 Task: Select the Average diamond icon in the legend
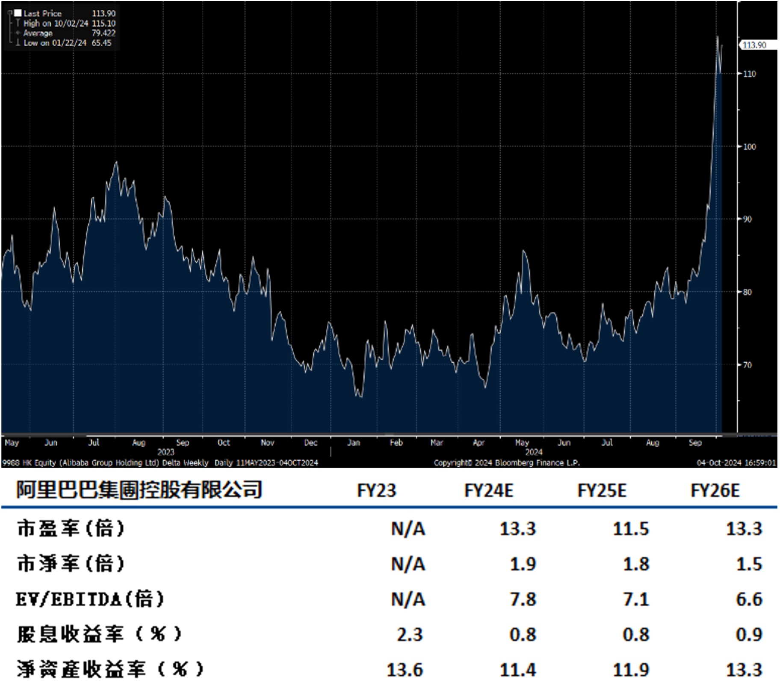18,32
